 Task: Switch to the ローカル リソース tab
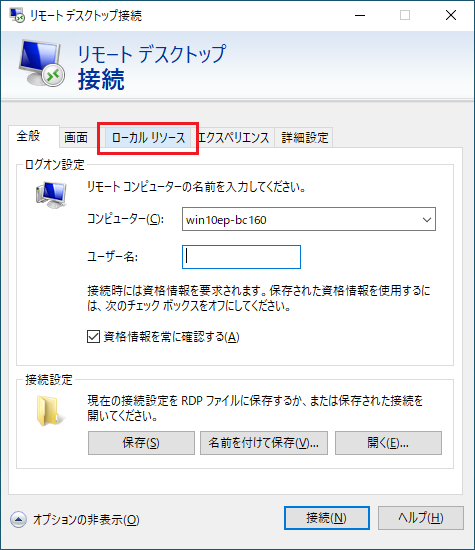pyautogui.click(x=148, y=138)
